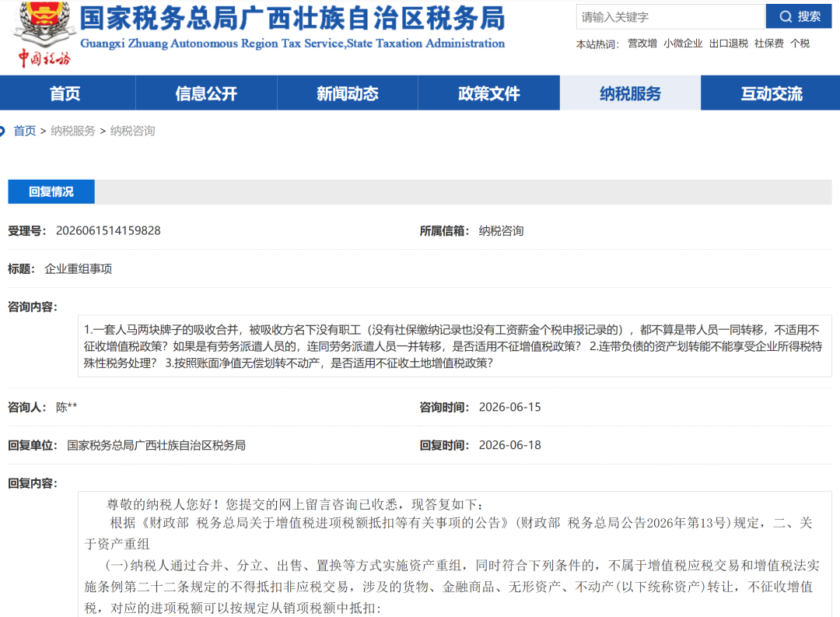This screenshot has height=617, width=840.
Task: Open the 政策文件 navigation tab
Action: click(x=489, y=93)
